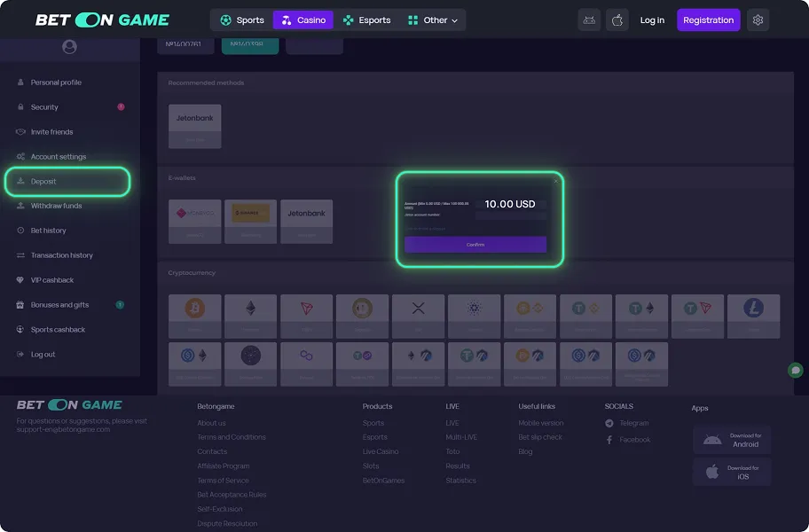The image size is (809, 532).
Task: Click the settings gear in the header
Action: click(758, 20)
